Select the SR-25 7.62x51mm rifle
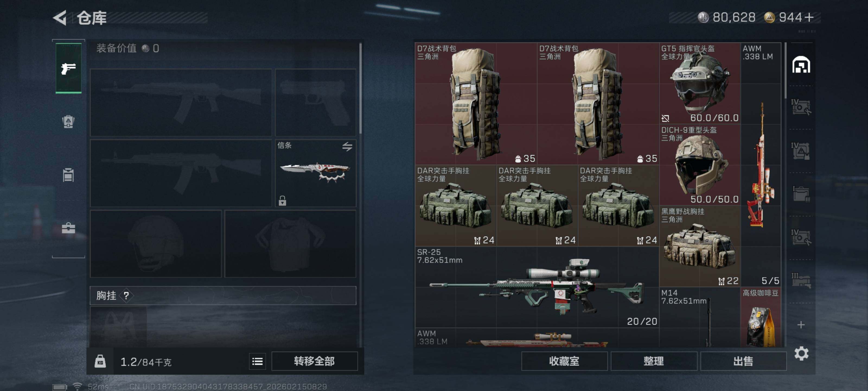This screenshot has height=391, width=868. (x=537, y=287)
